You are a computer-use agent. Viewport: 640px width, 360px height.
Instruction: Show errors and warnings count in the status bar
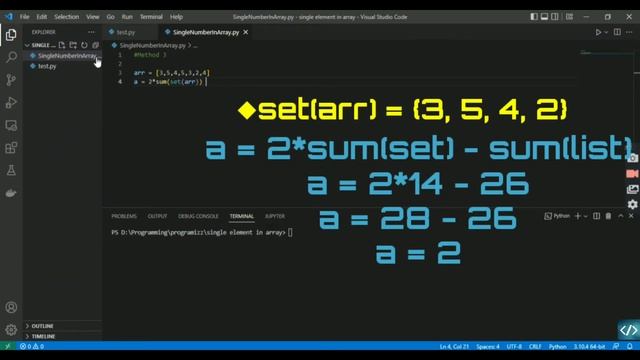(32, 346)
